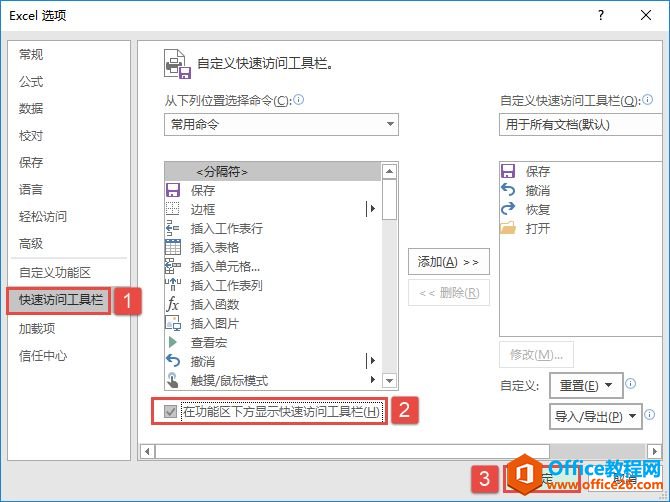Click the info icon next to 重置(E)

[631, 383]
